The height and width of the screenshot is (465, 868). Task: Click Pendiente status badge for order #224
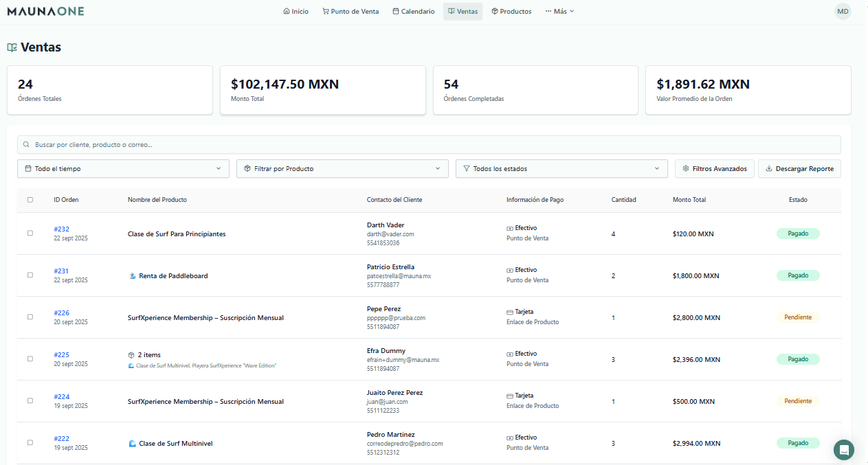798,401
